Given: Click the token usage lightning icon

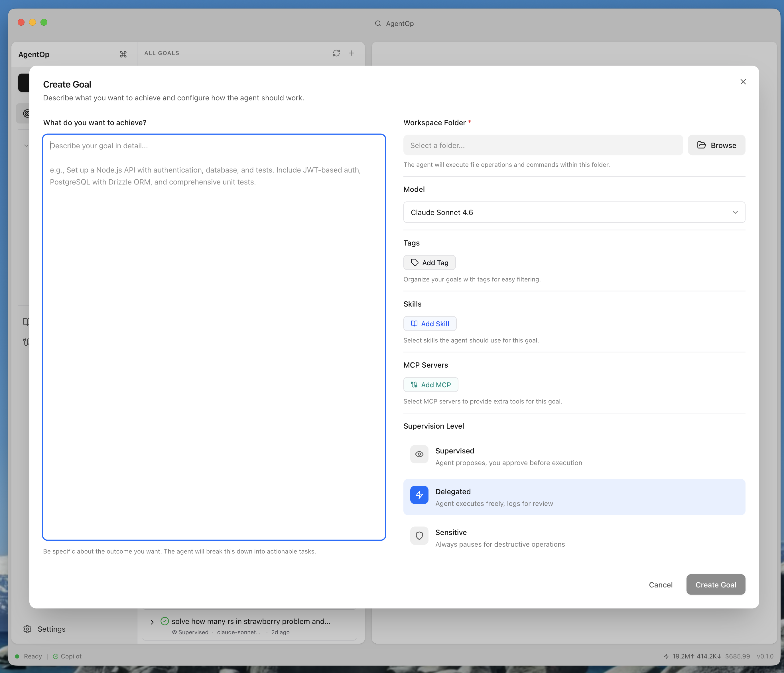Looking at the screenshot, I should (666, 656).
